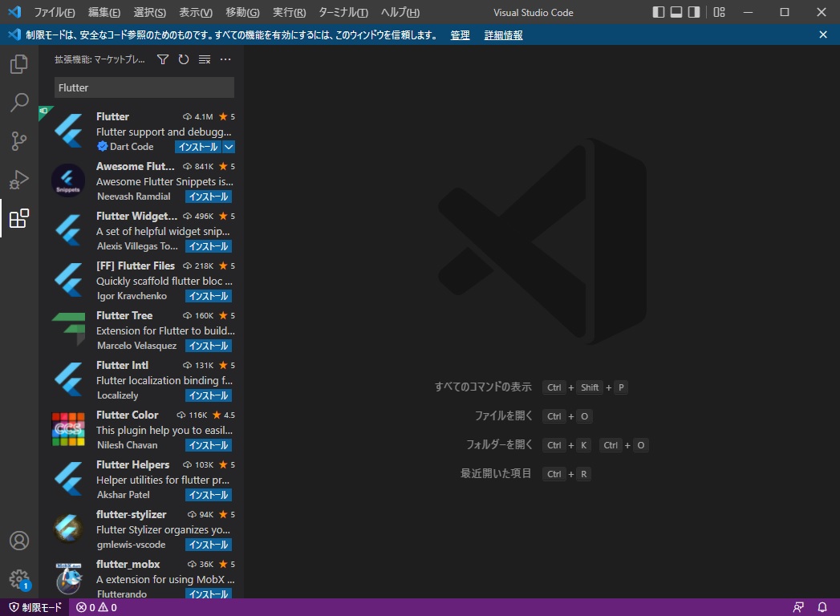Install the Flutter extension by Dart Code

click(x=198, y=147)
